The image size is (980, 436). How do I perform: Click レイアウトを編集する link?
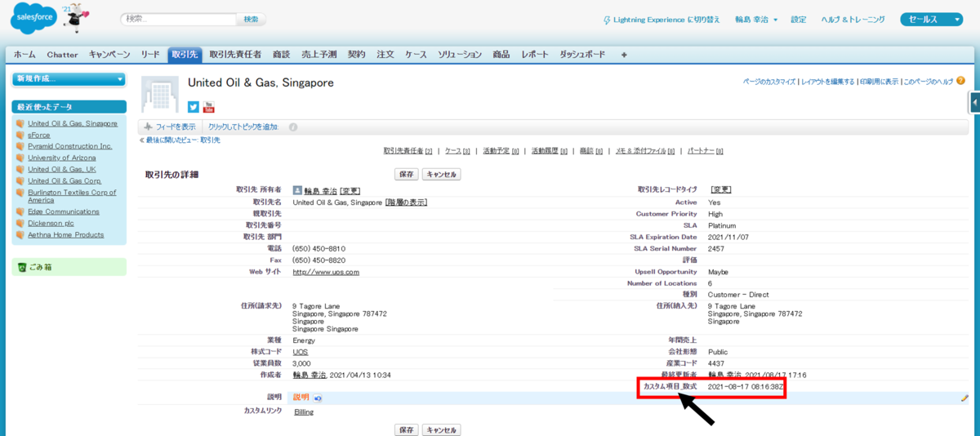(827, 82)
